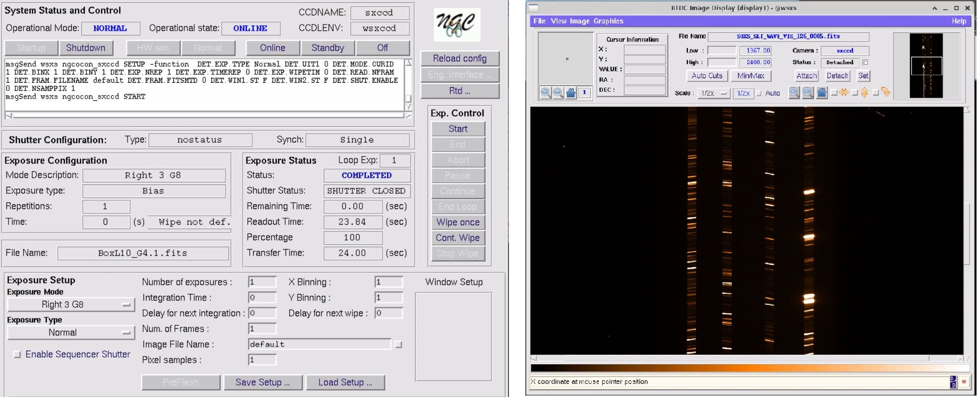Tick the checkbox beside Image File Name
This screenshot has height=399, width=980.
pos(398,344)
